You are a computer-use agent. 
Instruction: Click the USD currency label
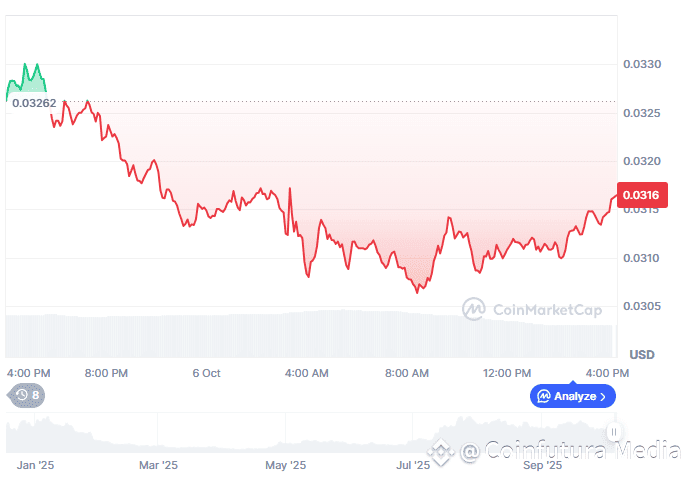[x=642, y=354]
